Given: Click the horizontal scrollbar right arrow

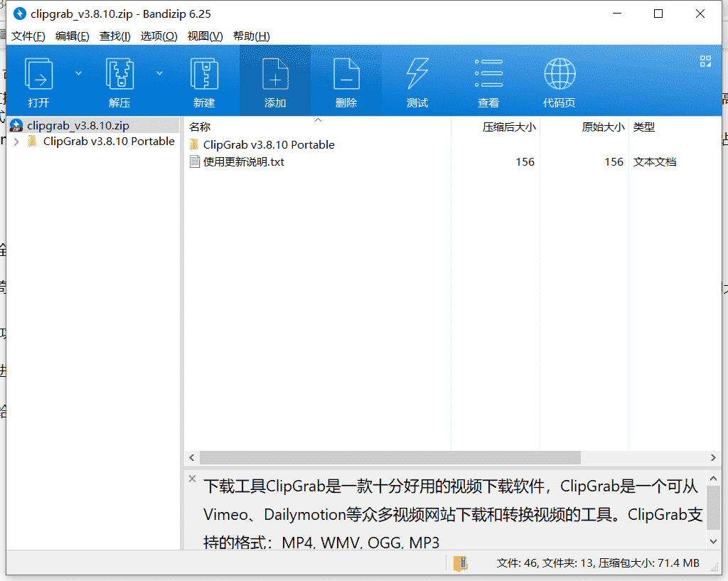Looking at the screenshot, I should click(x=713, y=458).
